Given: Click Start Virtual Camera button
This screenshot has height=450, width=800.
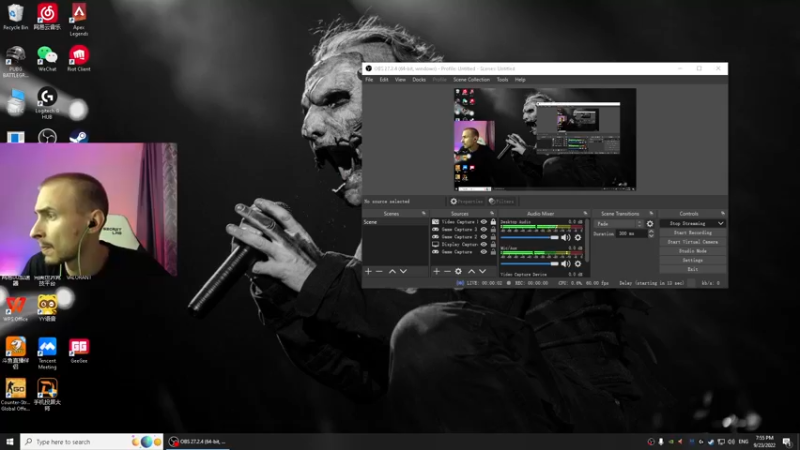Looking at the screenshot, I should click(x=692, y=242).
